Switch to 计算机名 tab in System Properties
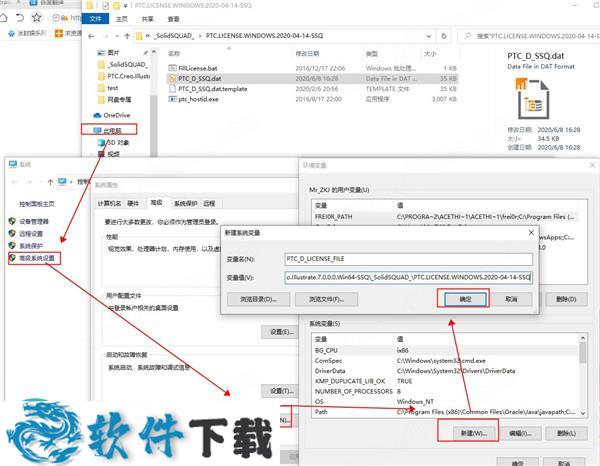Image resolution: width=600 pixels, height=466 pixels. tap(109, 204)
